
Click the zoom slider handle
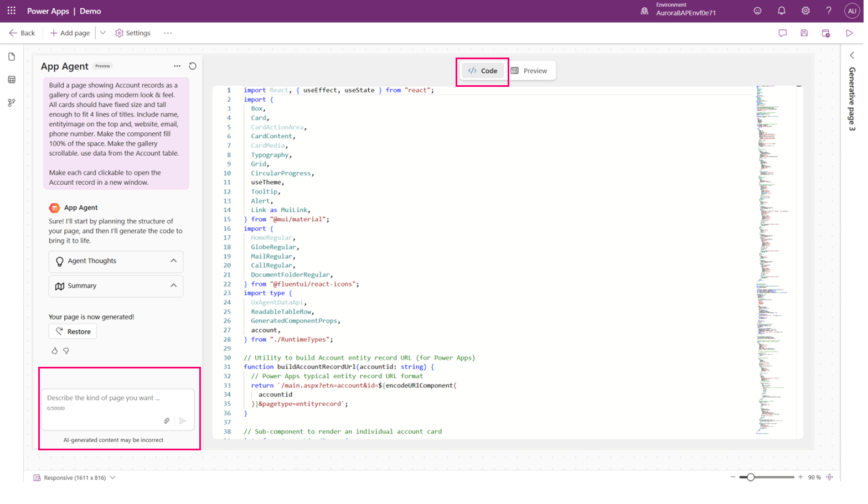[x=751, y=477]
